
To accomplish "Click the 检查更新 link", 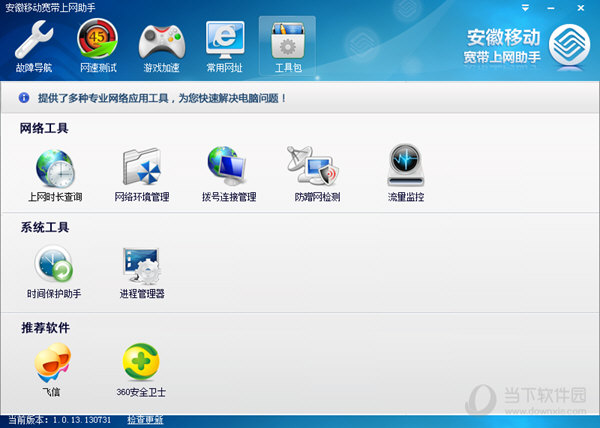I will (145, 420).
